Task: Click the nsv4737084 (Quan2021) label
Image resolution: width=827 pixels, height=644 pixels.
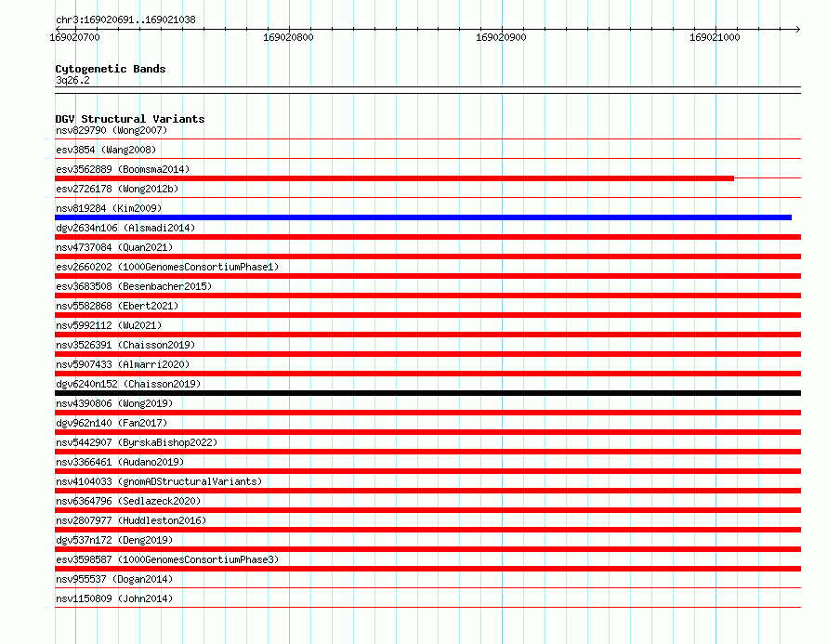Action: (x=114, y=247)
